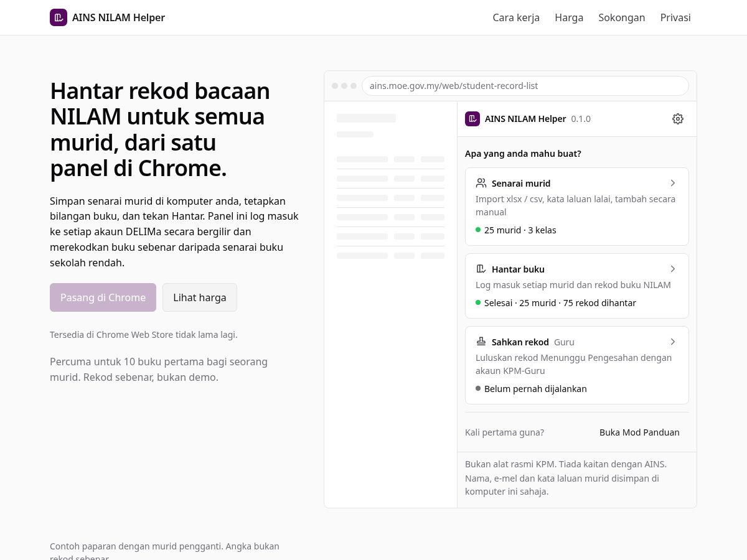Screen dimensions: 747x560
Task: Click AINS NILAM Helper brand name in header
Action: click(x=118, y=17)
